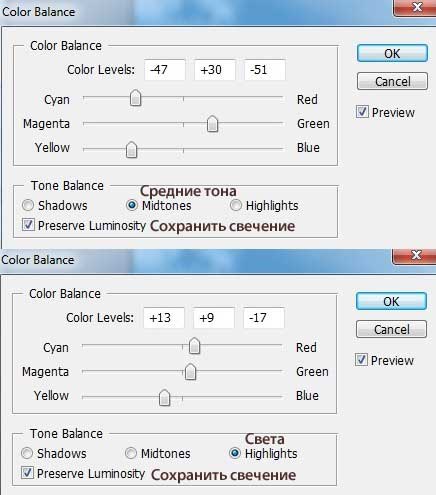The height and width of the screenshot is (495, 436).
Task: Click OK in the upper Color Balance dialog
Action: point(392,53)
